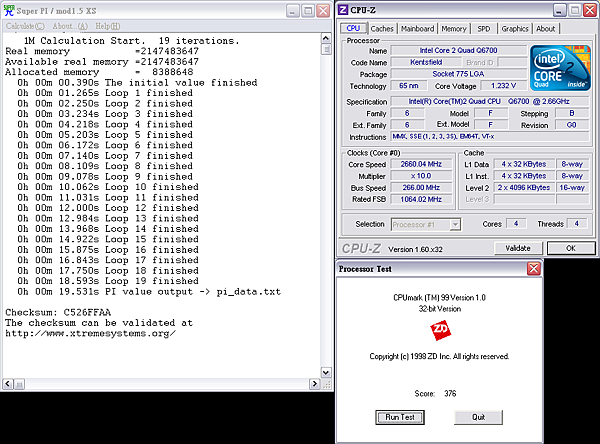
Task: Click the 1M Calculation Start line
Action: pyautogui.click(x=131, y=41)
